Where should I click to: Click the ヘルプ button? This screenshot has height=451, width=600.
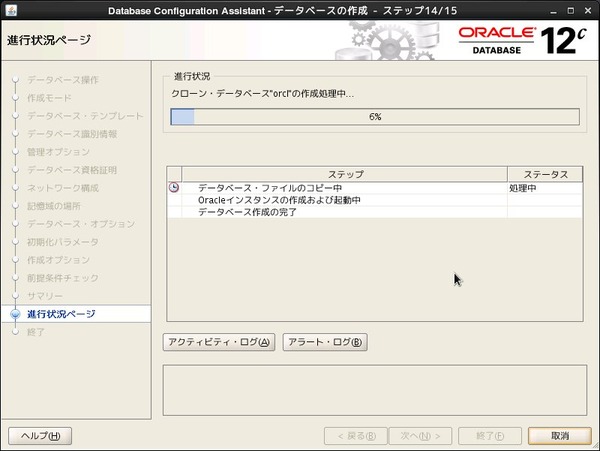pos(40,436)
